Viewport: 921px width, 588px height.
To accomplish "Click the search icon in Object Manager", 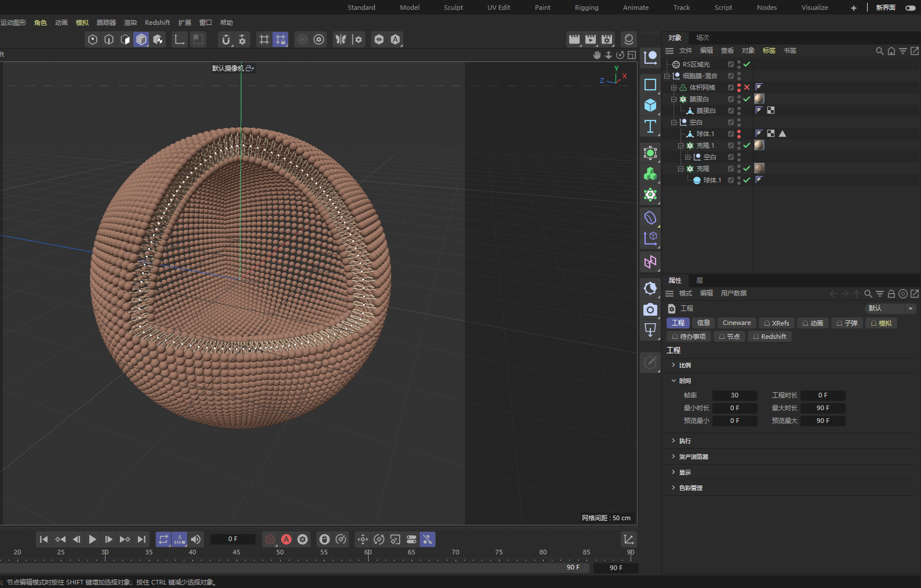I will point(880,51).
